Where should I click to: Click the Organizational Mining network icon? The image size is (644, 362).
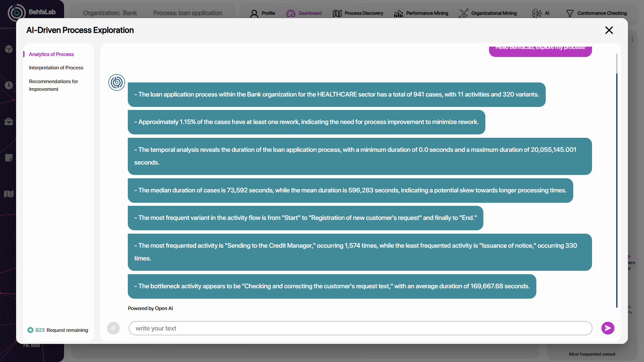click(x=463, y=13)
